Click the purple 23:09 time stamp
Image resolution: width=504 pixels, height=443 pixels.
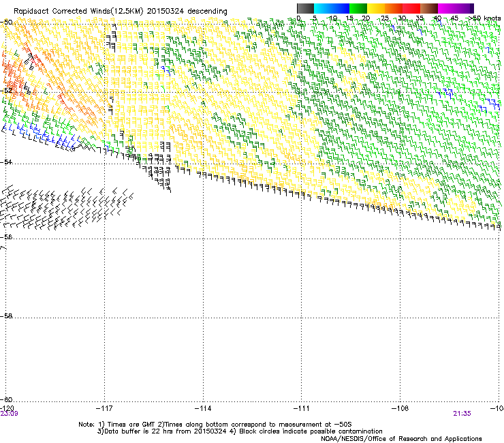tap(9, 414)
